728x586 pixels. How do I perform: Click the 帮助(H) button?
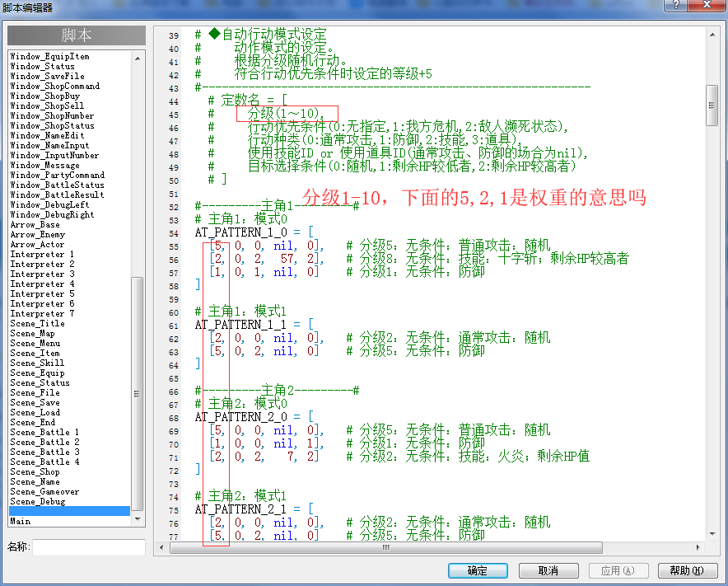point(688,570)
